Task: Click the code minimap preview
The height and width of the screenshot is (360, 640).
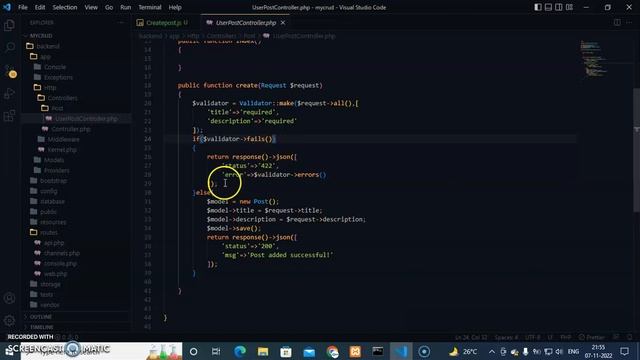Action: tap(595, 58)
